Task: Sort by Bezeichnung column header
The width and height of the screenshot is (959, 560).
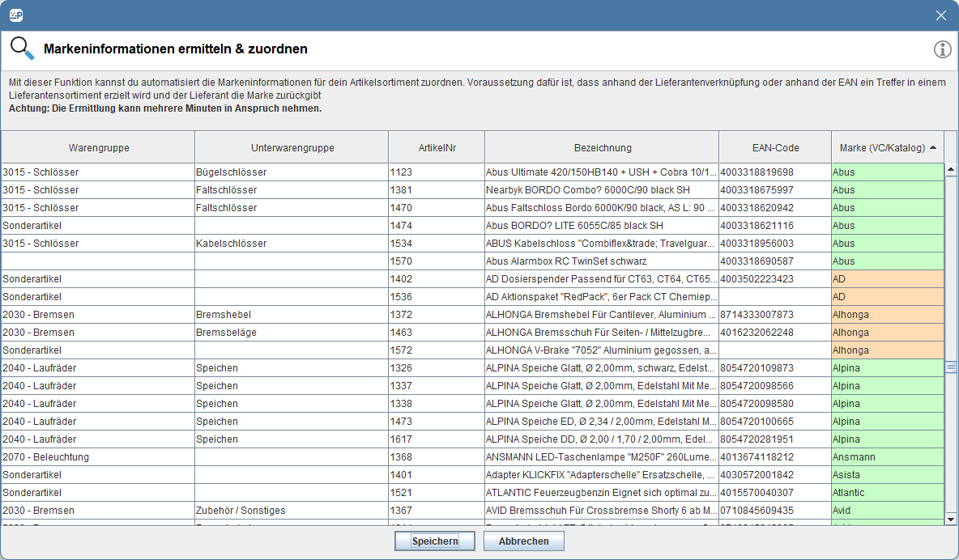Action: pos(602,147)
